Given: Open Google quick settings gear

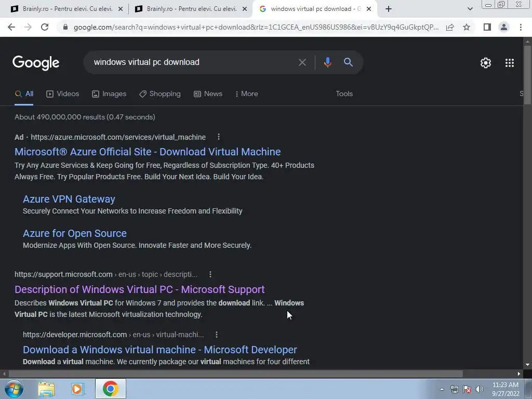Looking at the screenshot, I should (x=486, y=63).
